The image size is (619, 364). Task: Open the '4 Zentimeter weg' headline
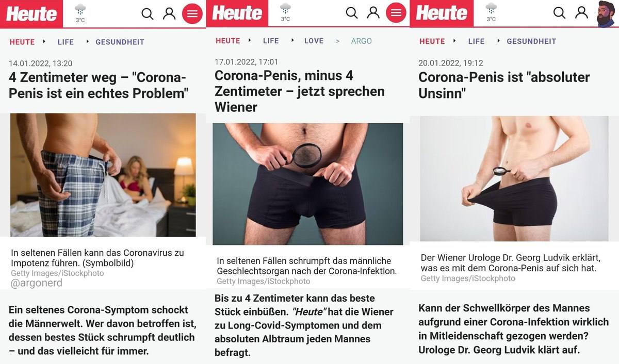pyautogui.click(x=99, y=86)
